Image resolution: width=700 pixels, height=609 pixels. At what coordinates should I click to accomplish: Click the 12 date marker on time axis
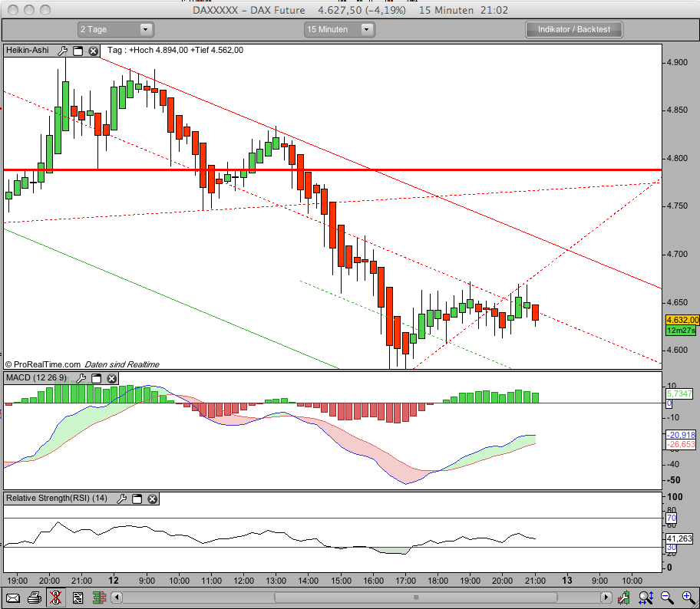[x=114, y=580]
